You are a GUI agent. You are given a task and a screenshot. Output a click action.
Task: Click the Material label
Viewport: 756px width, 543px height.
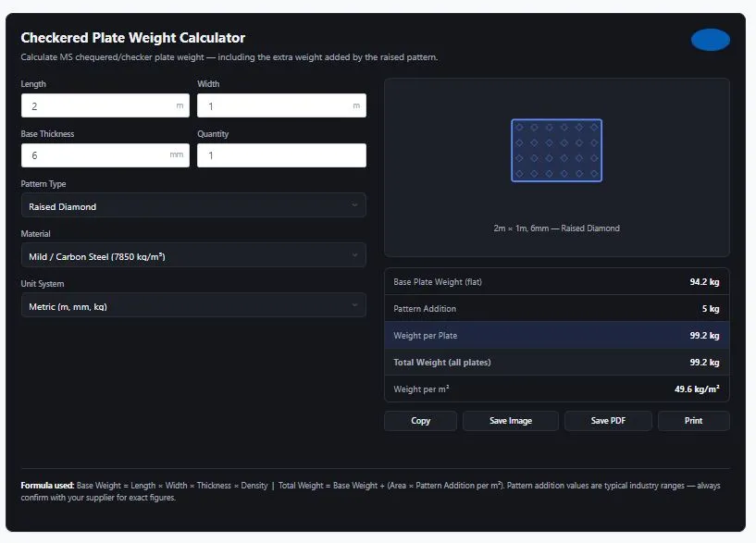[x=35, y=234]
